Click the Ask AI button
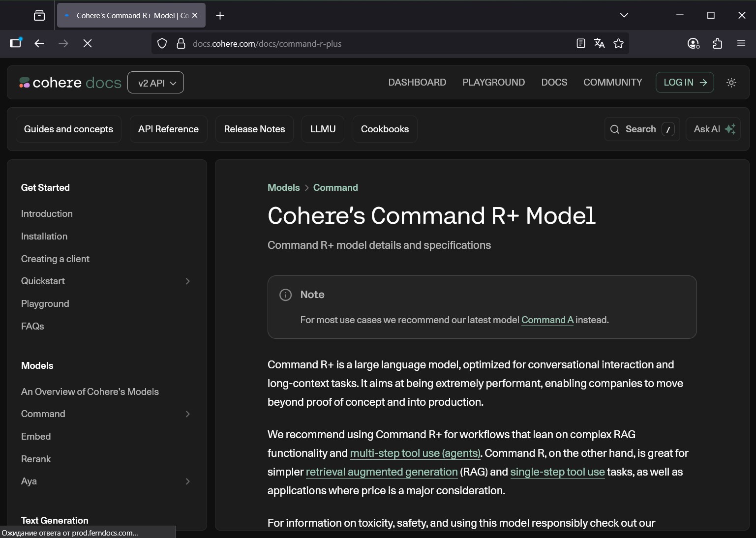 713,129
